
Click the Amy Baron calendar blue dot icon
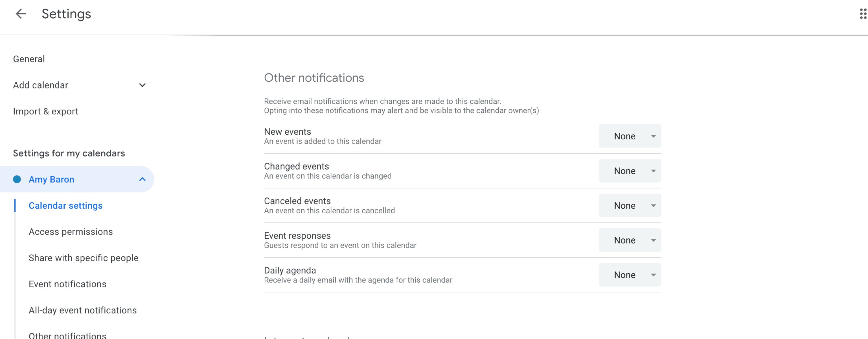pyautogui.click(x=17, y=179)
